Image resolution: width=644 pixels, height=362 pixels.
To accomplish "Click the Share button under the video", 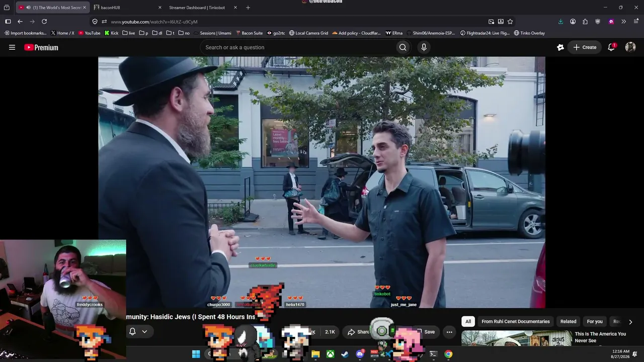I will pos(358,332).
